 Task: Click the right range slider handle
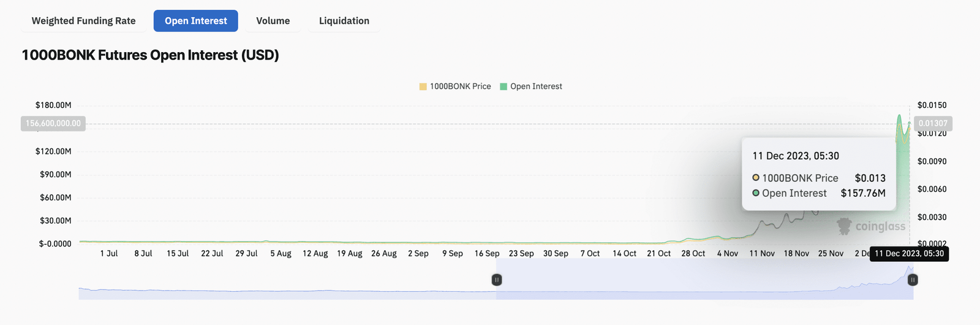pyautogui.click(x=913, y=280)
